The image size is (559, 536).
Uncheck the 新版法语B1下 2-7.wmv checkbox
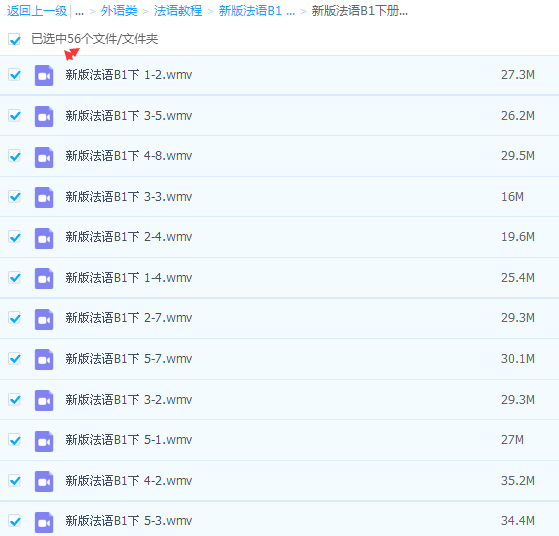(14, 318)
